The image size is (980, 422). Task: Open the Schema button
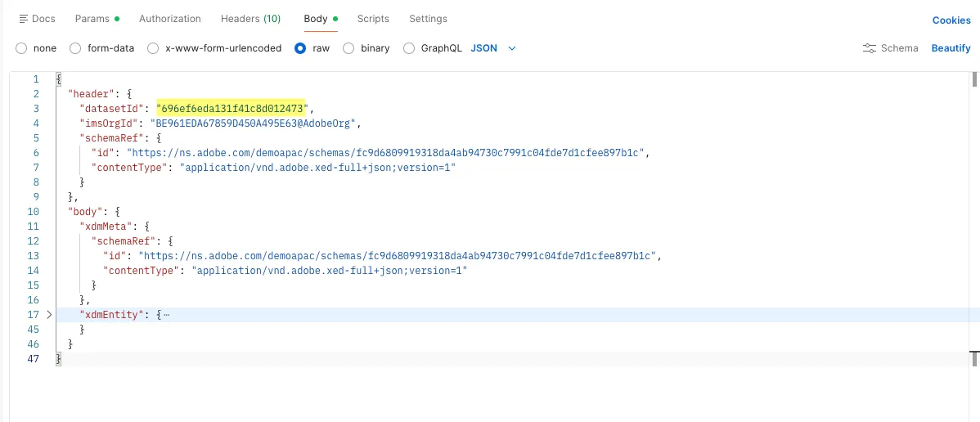pyautogui.click(x=891, y=48)
